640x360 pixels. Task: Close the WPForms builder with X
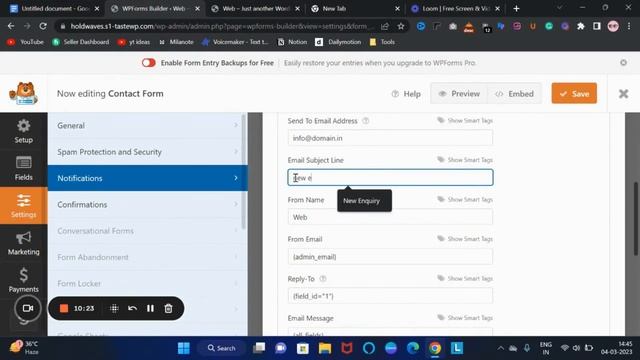click(x=623, y=94)
